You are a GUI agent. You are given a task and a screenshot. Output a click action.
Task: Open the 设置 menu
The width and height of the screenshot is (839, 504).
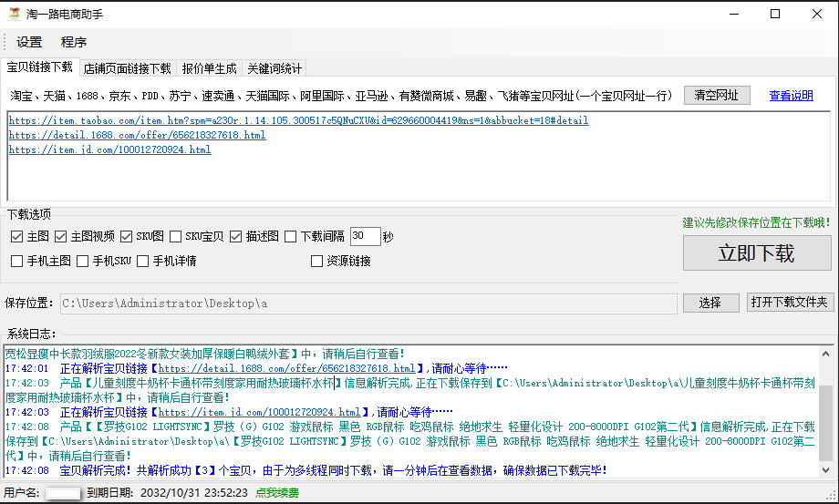pos(29,42)
